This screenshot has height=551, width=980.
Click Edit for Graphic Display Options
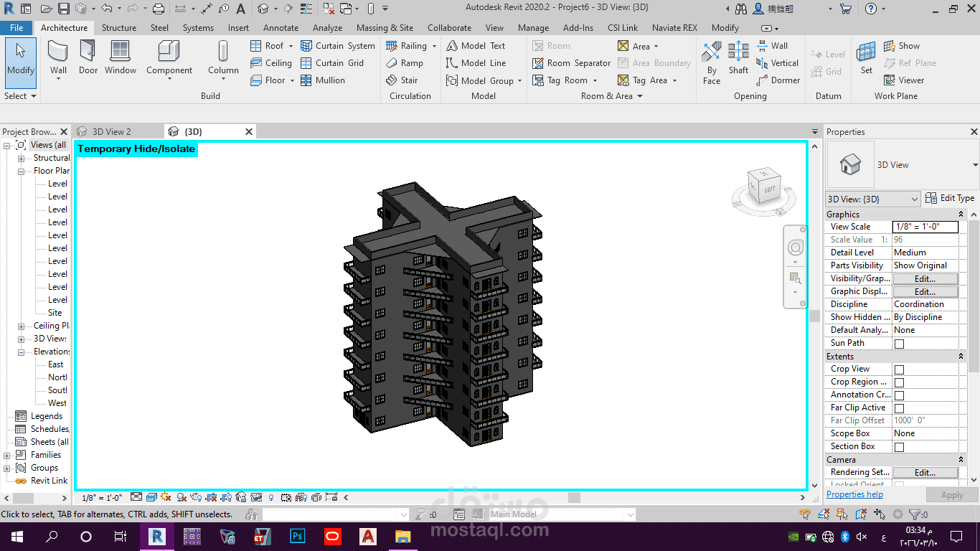pyautogui.click(x=925, y=292)
